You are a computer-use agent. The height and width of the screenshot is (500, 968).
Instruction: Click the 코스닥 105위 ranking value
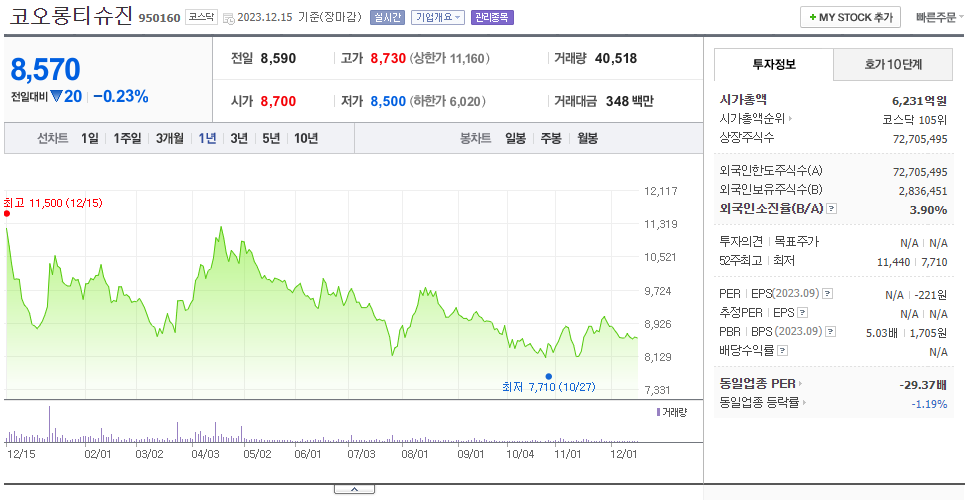(x=915, y=120)
